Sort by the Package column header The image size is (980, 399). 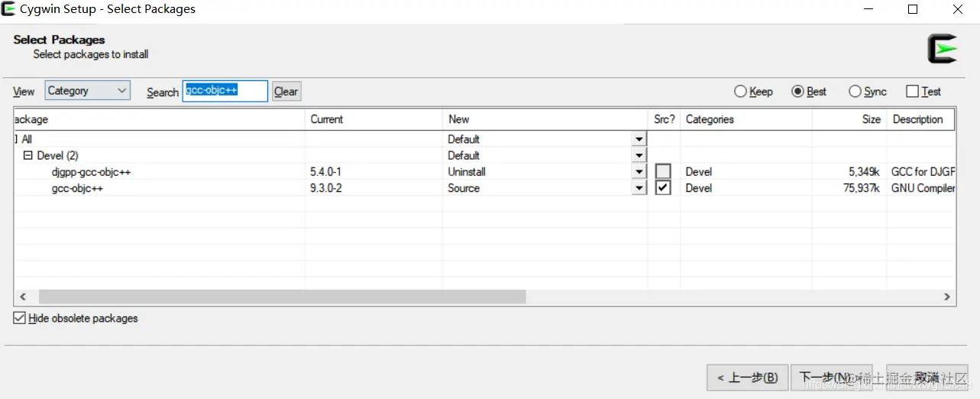(160, 120)
